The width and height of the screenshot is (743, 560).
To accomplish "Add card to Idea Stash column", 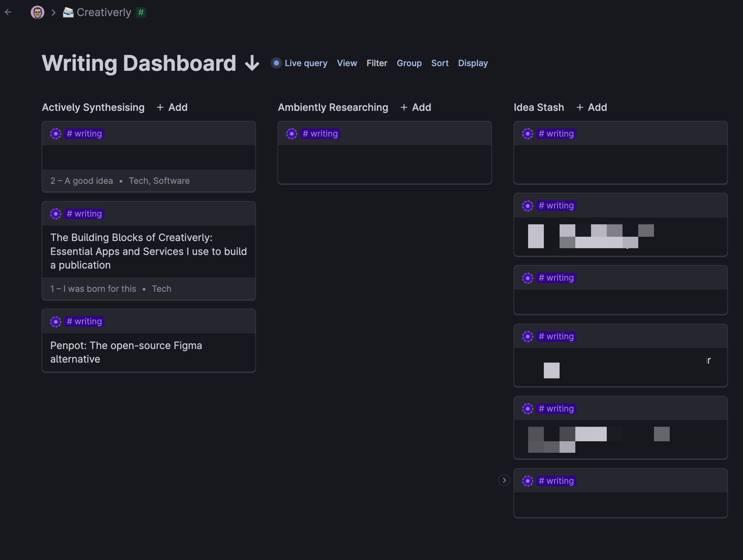I will [x=592, y=107].
